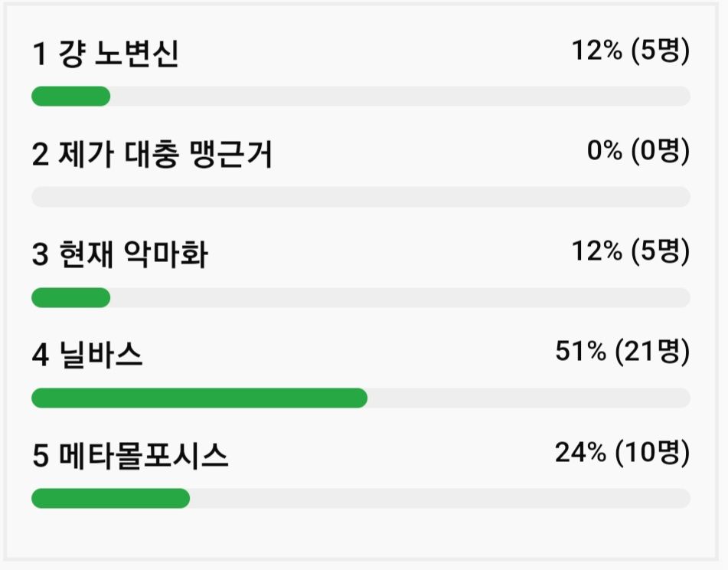This screenshot has width=728, height=570.
Task: Click the (21명) vote count
Action: [x=653, y=352]
